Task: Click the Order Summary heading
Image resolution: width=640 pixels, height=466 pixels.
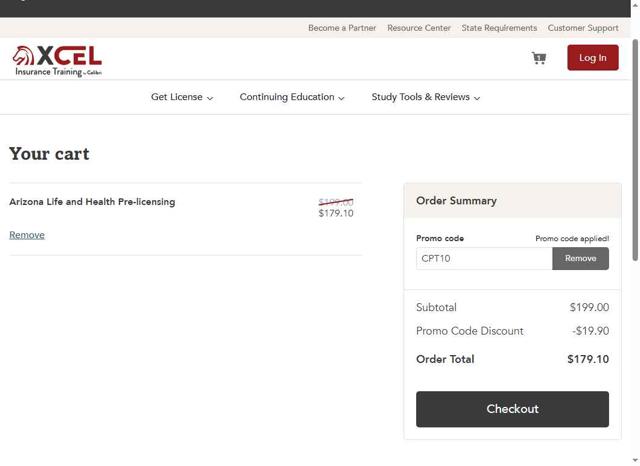Action: [x=456, y=201]
